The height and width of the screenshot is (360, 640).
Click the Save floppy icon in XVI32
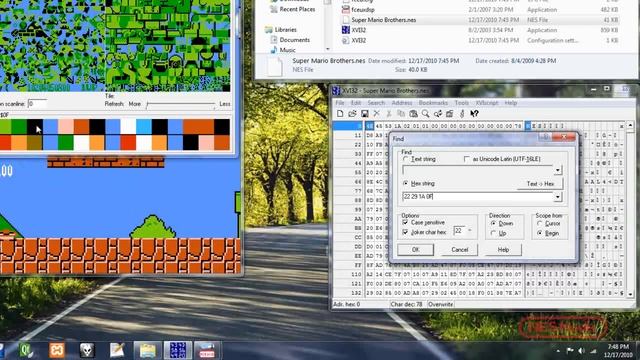364,114
